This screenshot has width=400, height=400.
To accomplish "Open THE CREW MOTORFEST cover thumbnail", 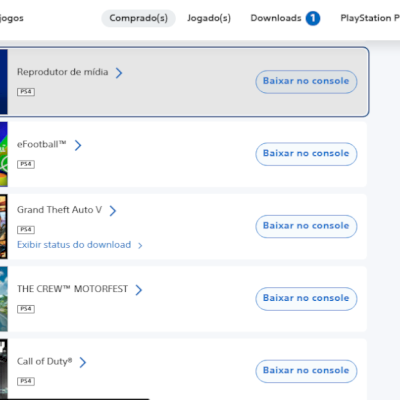I will click(4, 299).
